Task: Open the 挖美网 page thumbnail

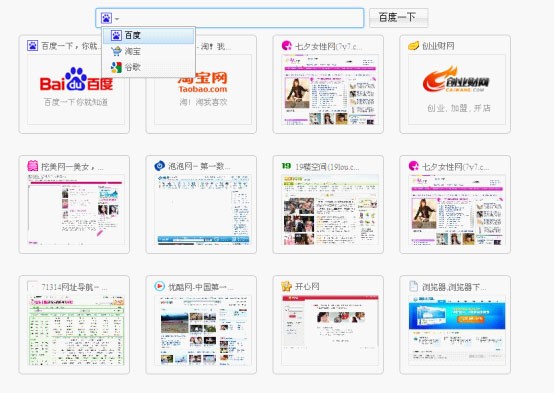Action: tap(76, 210)
